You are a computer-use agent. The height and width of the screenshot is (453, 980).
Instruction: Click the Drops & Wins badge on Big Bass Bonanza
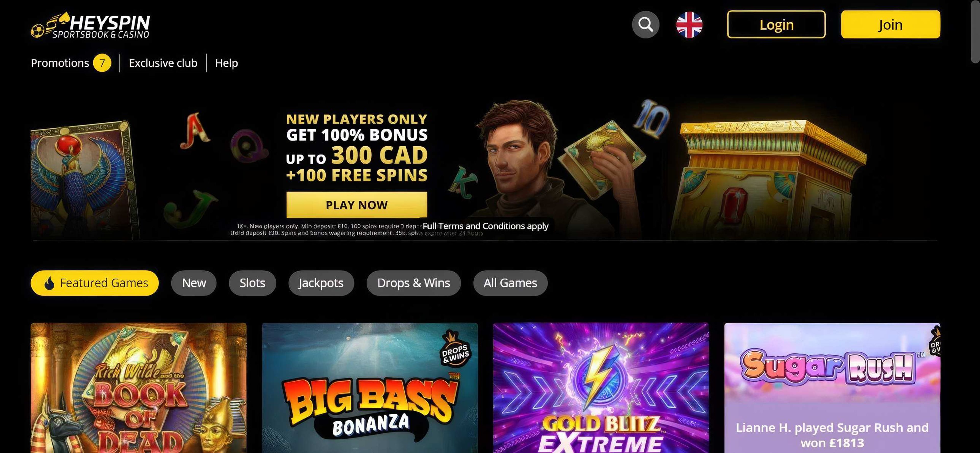pos(455,349)
